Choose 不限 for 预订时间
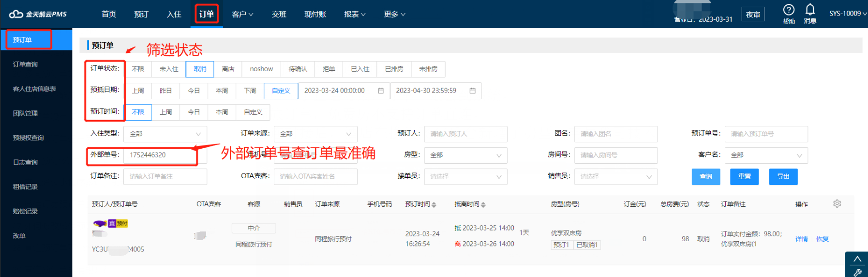 138,112
